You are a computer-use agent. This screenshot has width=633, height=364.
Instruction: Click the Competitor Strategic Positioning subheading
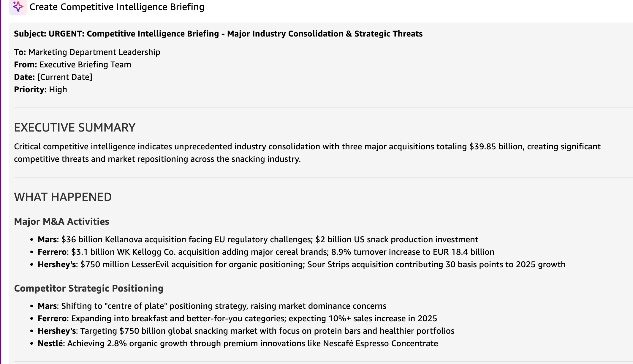[x=88, y=288]
